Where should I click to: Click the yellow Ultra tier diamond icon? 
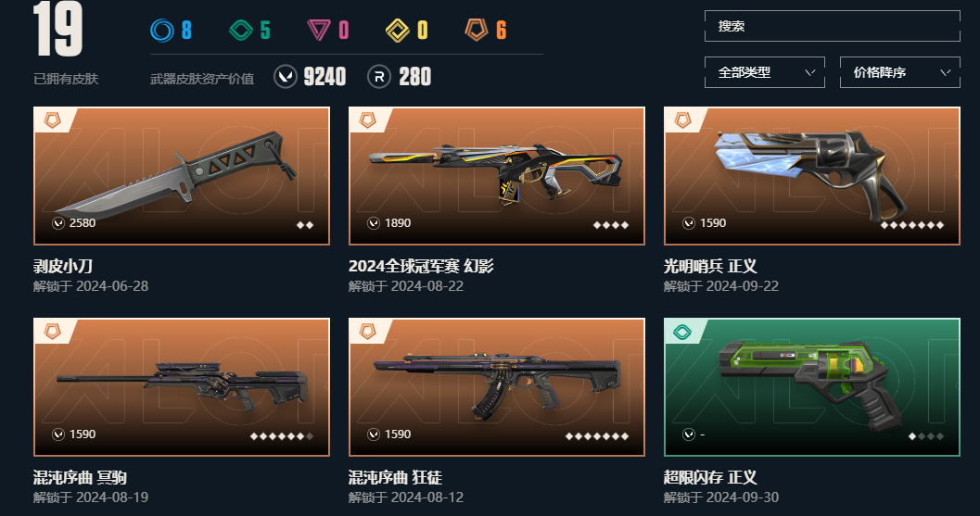(x=398, y=30)
